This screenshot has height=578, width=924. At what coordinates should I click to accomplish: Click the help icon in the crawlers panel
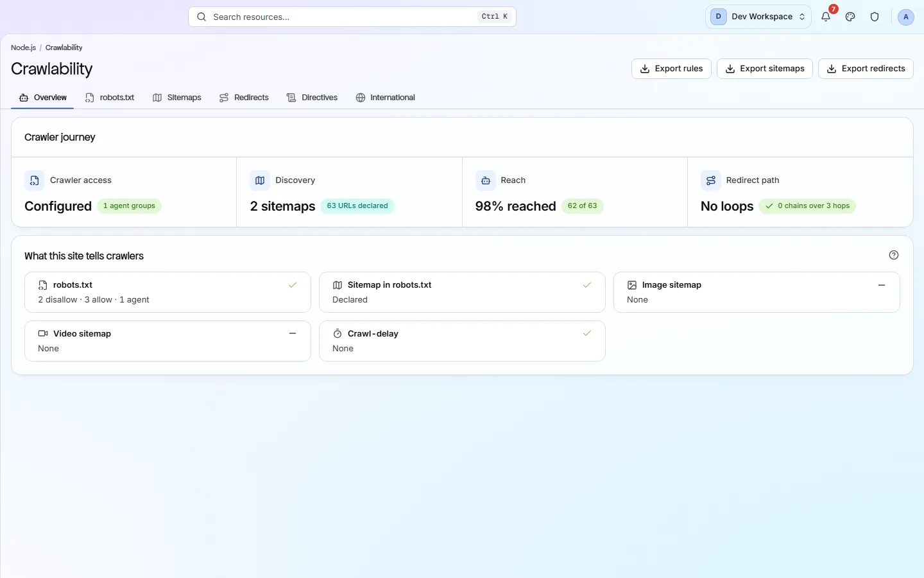[894, 255]
